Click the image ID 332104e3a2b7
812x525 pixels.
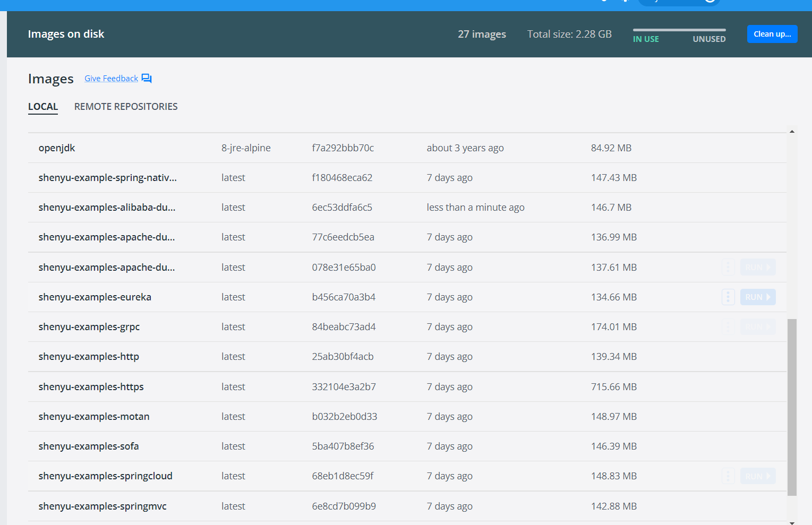(344, 387)
